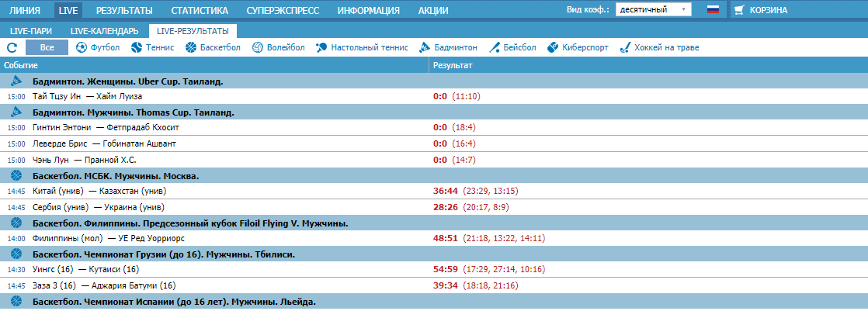Select the football icon filter
Viewport: 868px width, 311px height.
pyautogui.click(x=82, y=47)
